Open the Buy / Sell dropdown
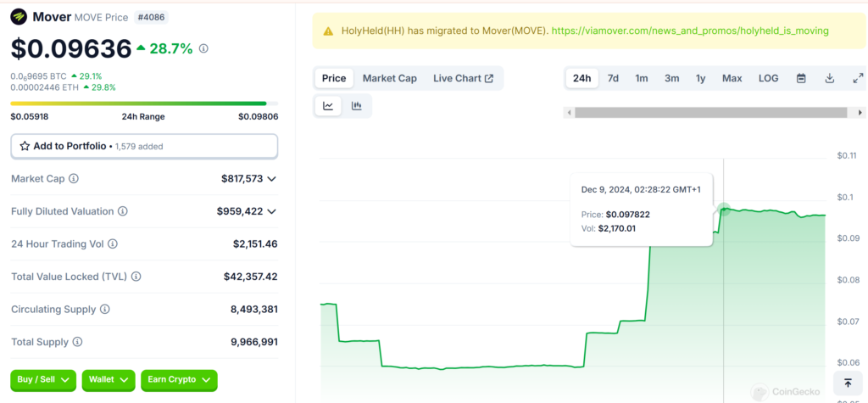Image resolution: width=868 pixels, height=403 pixels. click(43, 380)
